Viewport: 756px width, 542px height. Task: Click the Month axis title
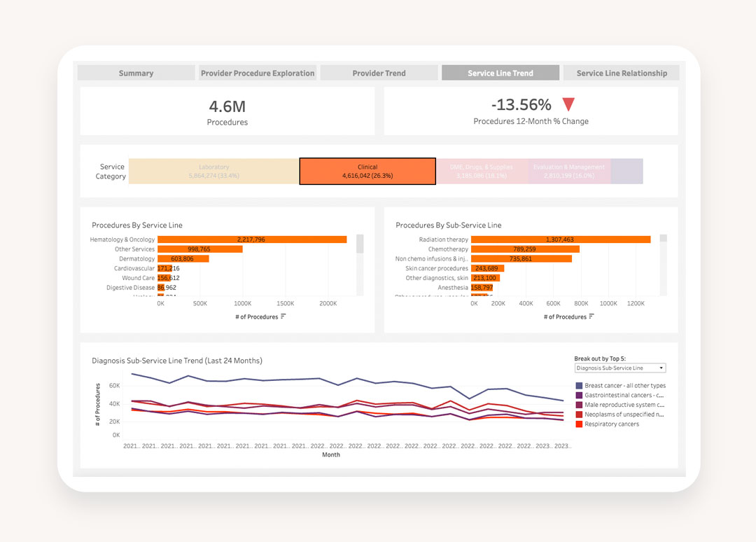point(330,454)
